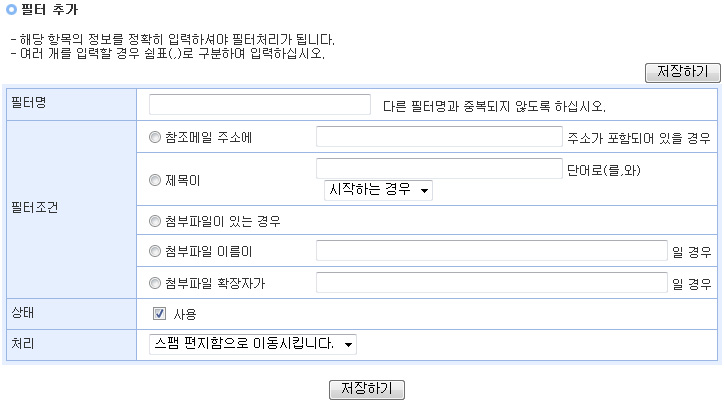Click the 첨부파일 이름 input field

click(491, 251)
